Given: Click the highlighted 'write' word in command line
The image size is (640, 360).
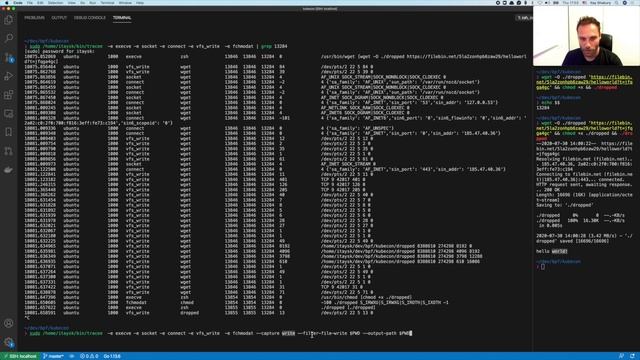Looking at the screenshot, I should click(288, 333).
